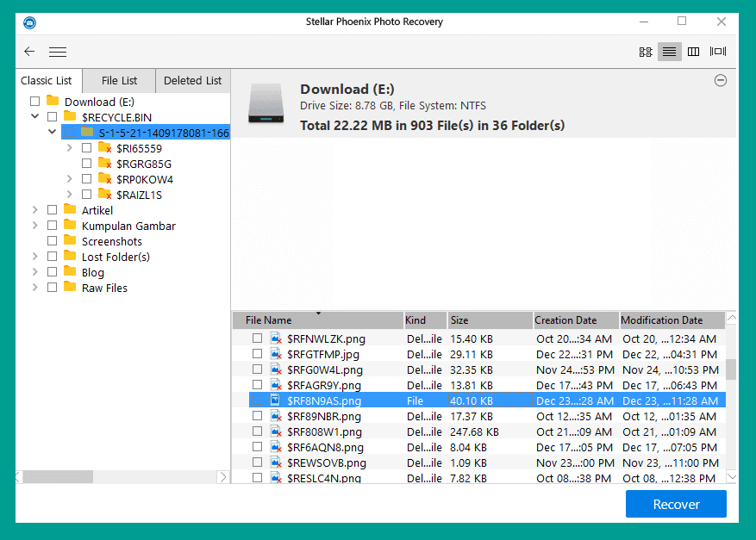Expand the $RP0KOW4 folder node
756x540 pixels.
[70, 179]
